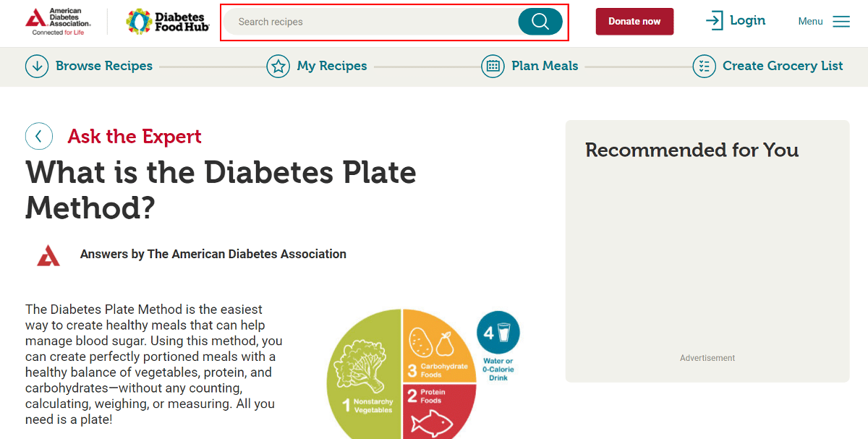
Task: Follow the Ask the Expert link
Action: point(135,136)
